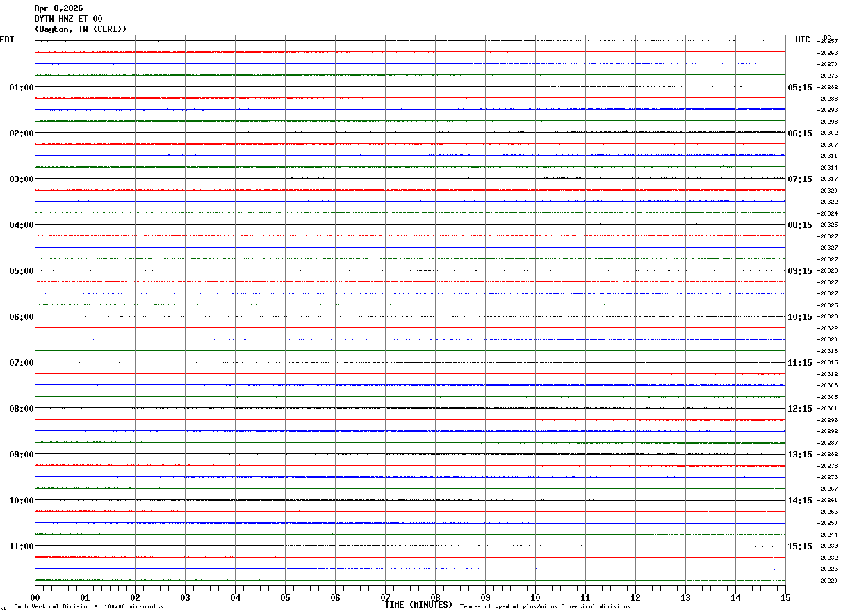Select the 10:00 EDT hour label
841x616 pixels.
(22, 501)
